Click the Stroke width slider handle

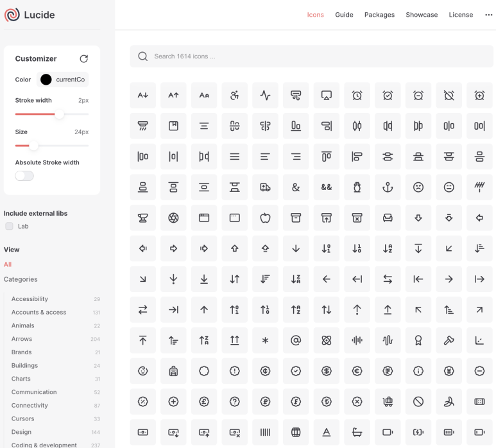coord(59,114)
